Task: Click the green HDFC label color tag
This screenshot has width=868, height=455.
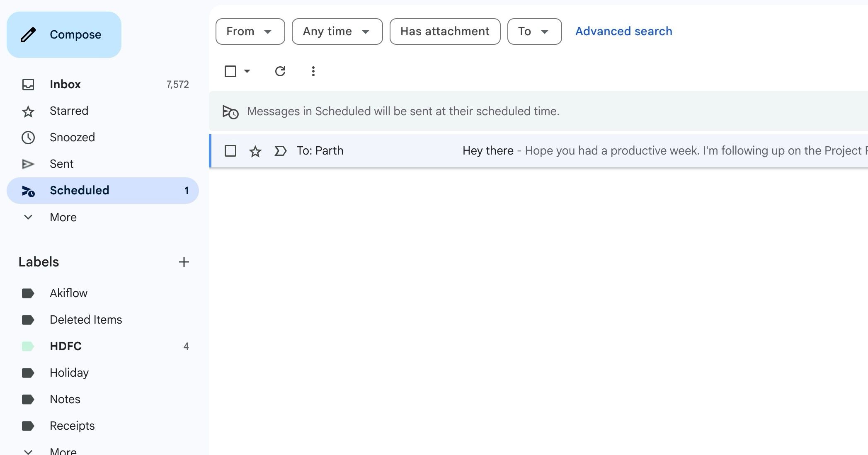Action: (x=28, y=346)
